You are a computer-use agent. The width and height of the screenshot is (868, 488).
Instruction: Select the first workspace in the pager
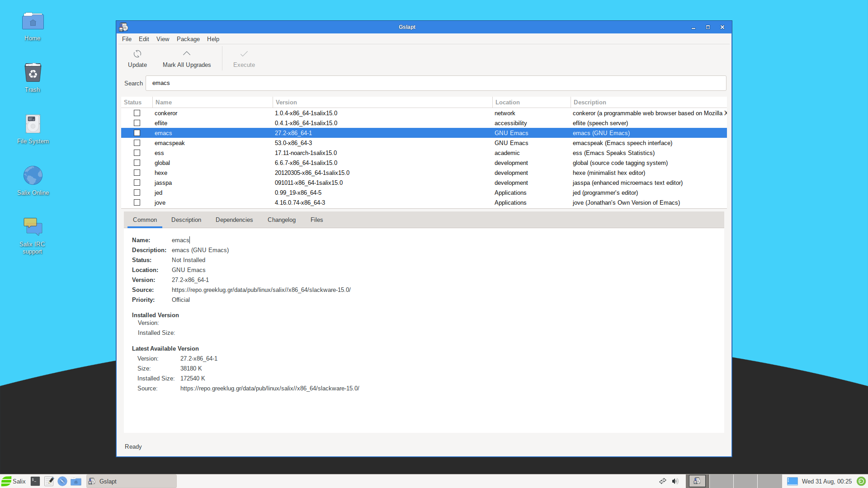click(x=697, y=481)
